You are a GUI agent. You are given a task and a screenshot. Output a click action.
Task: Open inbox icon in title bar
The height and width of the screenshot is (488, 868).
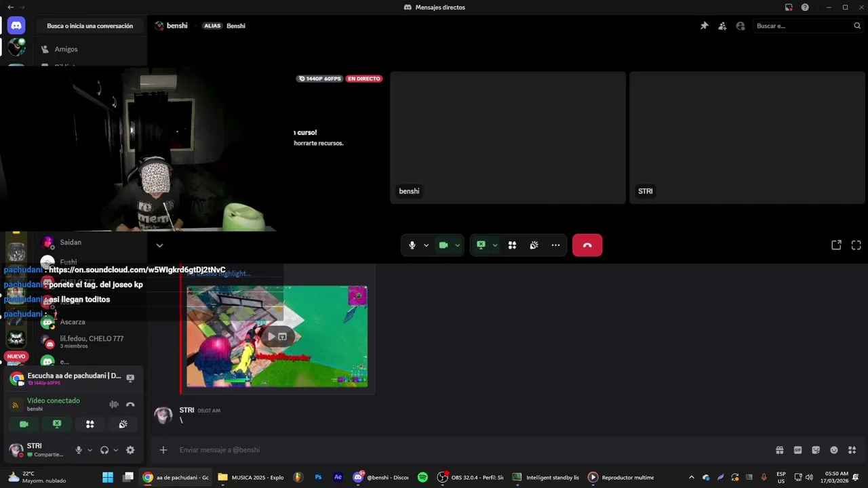click(789, 7)
